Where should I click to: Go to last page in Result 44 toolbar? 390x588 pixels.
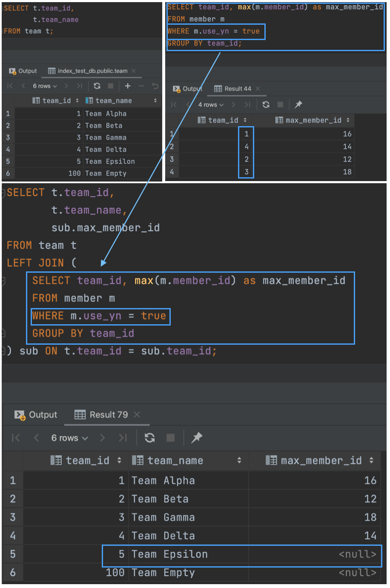point(247,104)
